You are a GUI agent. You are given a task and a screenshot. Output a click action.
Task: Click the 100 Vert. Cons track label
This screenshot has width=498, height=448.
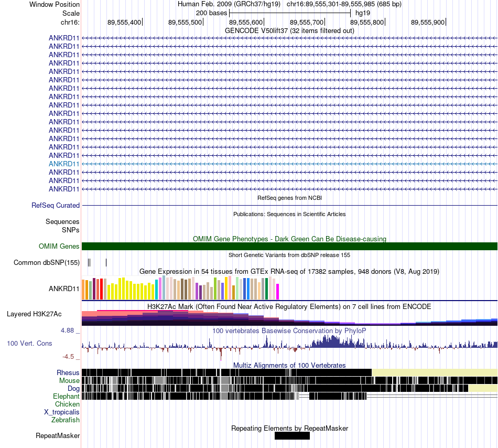pos(29,344)
